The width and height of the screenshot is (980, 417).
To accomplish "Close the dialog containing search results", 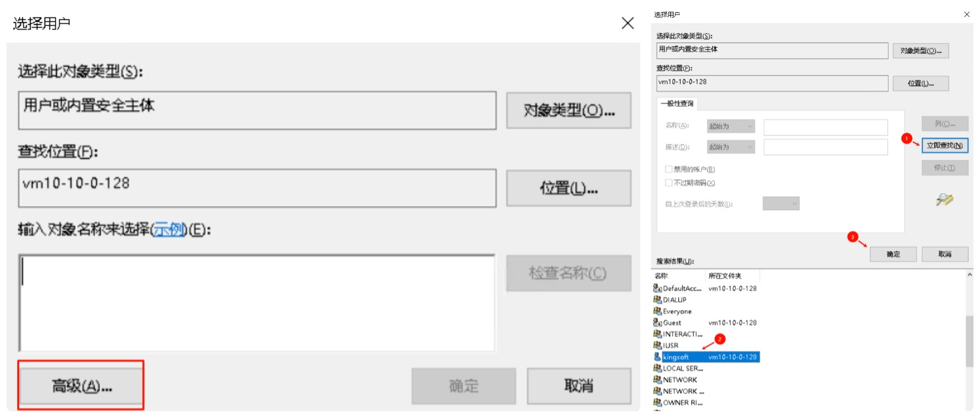I will point(967,14).
